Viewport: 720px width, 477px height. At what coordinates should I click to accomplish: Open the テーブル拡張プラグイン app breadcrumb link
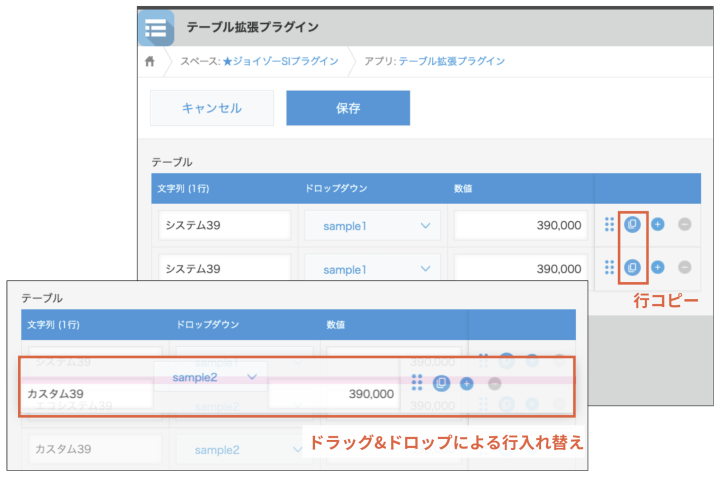(x=451, y=62)
